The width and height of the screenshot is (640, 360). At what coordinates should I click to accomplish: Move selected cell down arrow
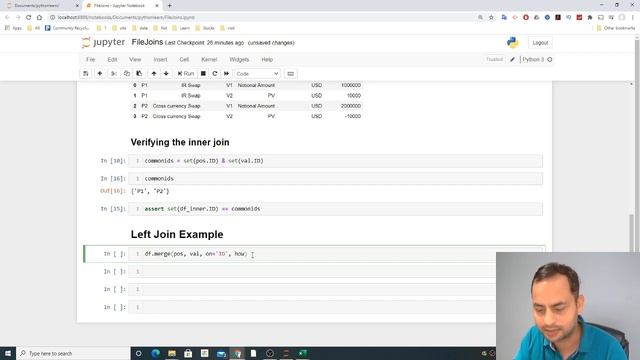pos(166,73)
